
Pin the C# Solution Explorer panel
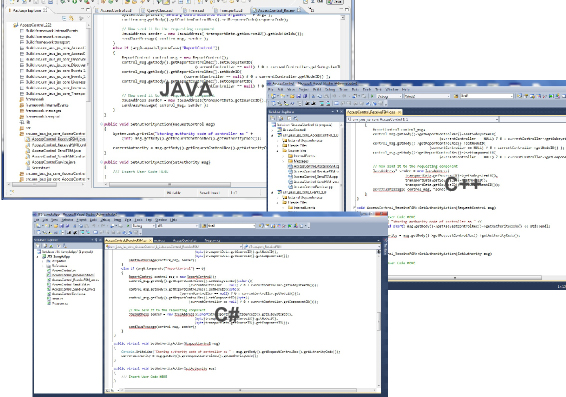pos(96,240)
